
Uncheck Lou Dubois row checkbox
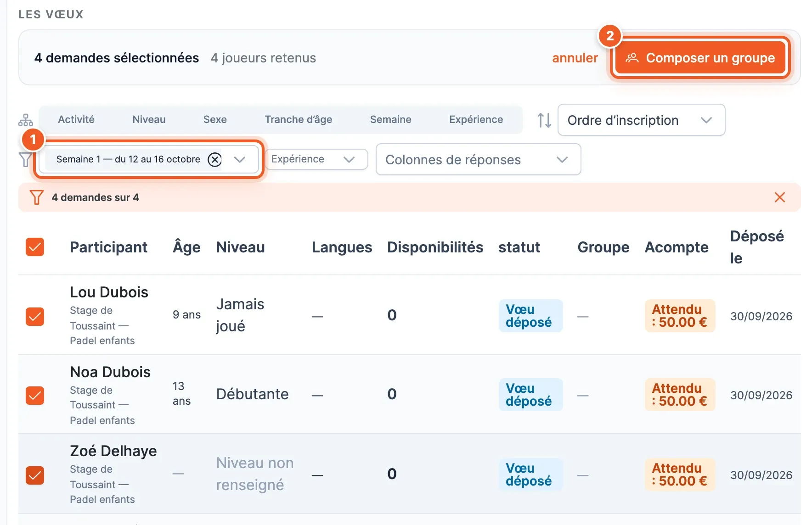coord(35,317)
